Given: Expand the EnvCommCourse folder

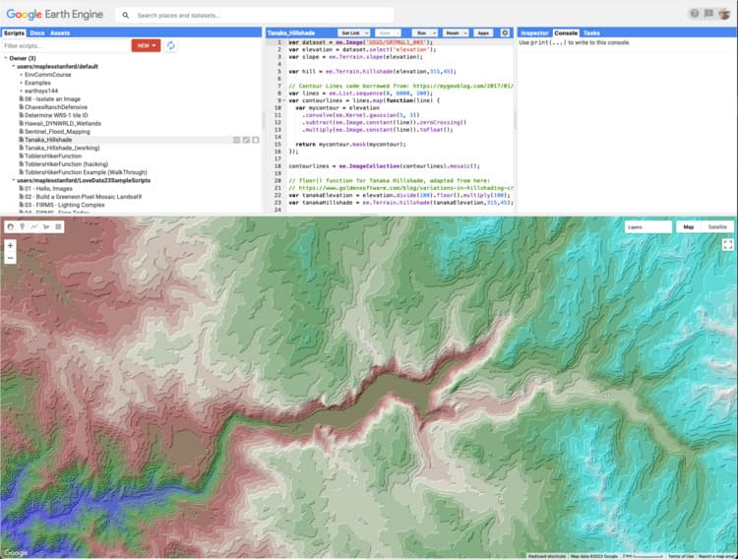Looking at the screenshot, I should pos(21,73).
